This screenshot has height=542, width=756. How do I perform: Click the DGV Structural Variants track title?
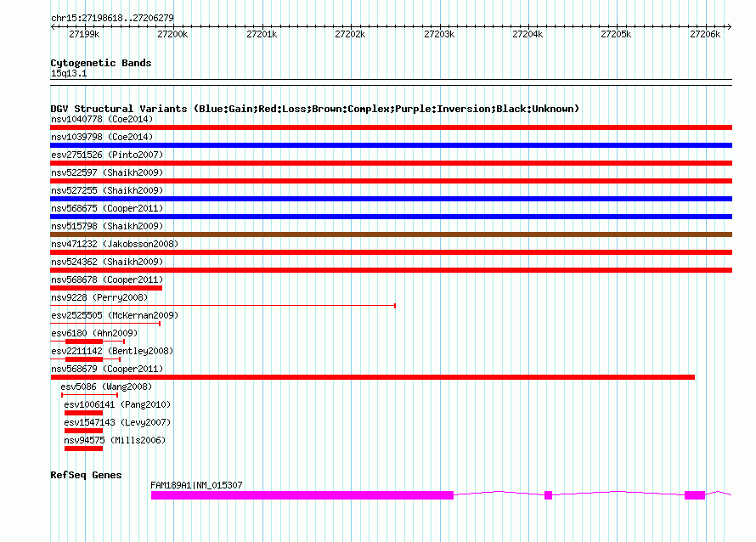[315, 109]
